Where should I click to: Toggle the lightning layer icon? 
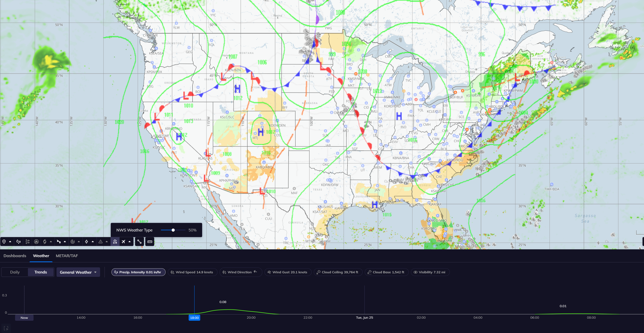[x=86, y=242]
